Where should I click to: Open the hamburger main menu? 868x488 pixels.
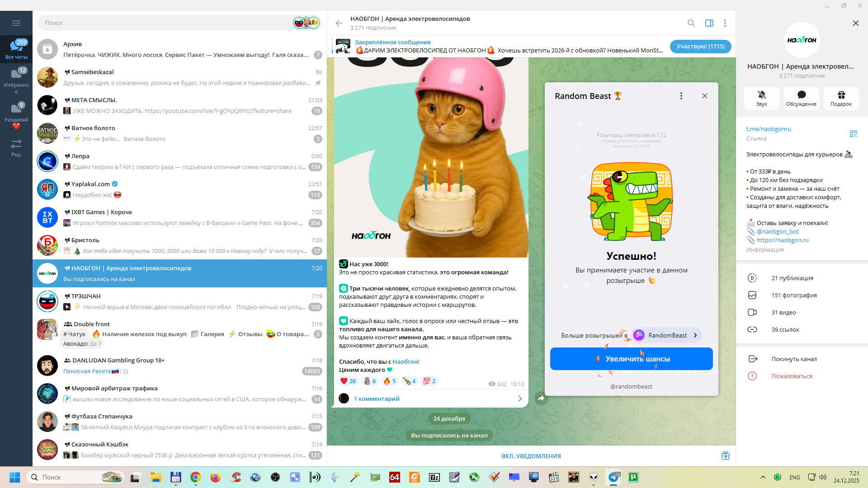[16, 23]
